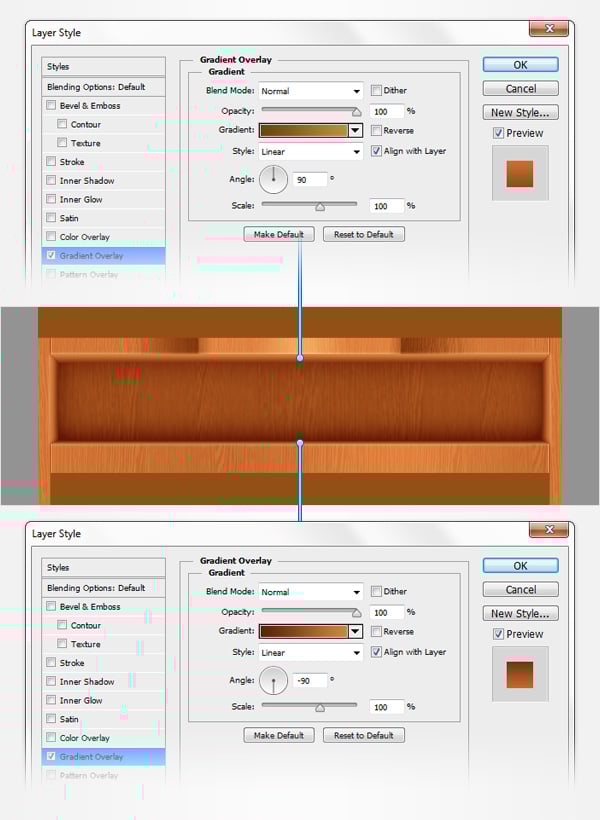Uncheck Align with Layer in the upper dialog
This screenshot has width=600, height=820.
[376, 151]
